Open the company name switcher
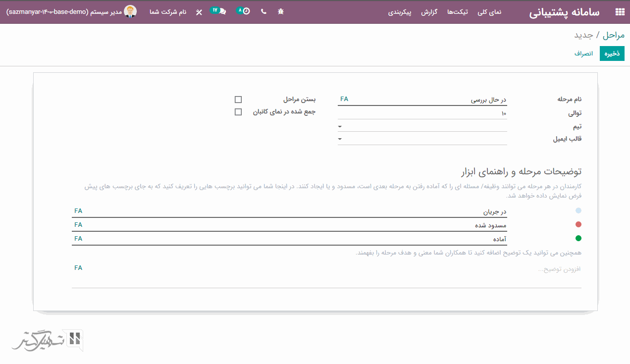The height and width of the screenshot is (364, 630). pyautogui.click(x=168, y=12)
